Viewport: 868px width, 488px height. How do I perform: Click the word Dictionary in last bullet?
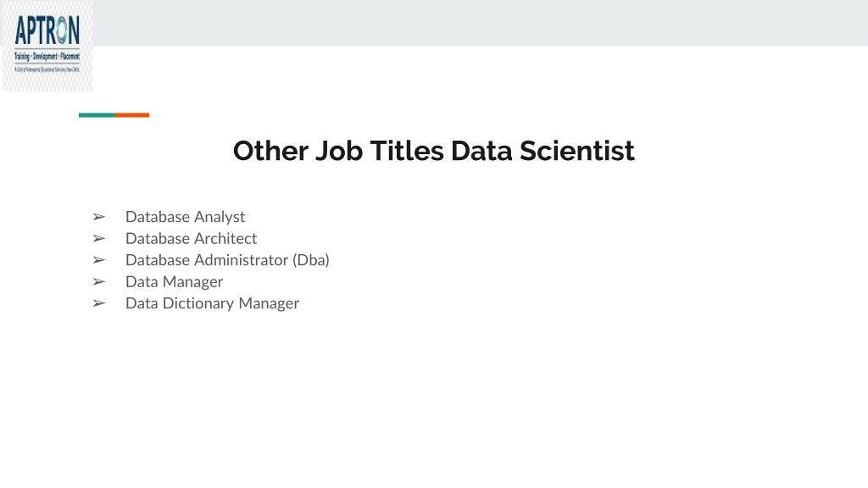tap(198, 303)
